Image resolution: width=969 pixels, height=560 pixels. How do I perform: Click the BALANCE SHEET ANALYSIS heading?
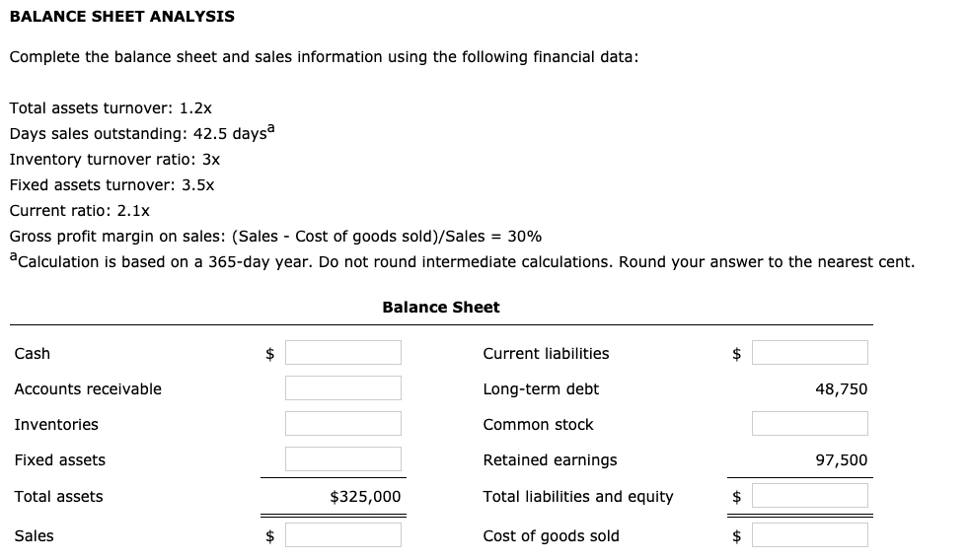(121, 16)
